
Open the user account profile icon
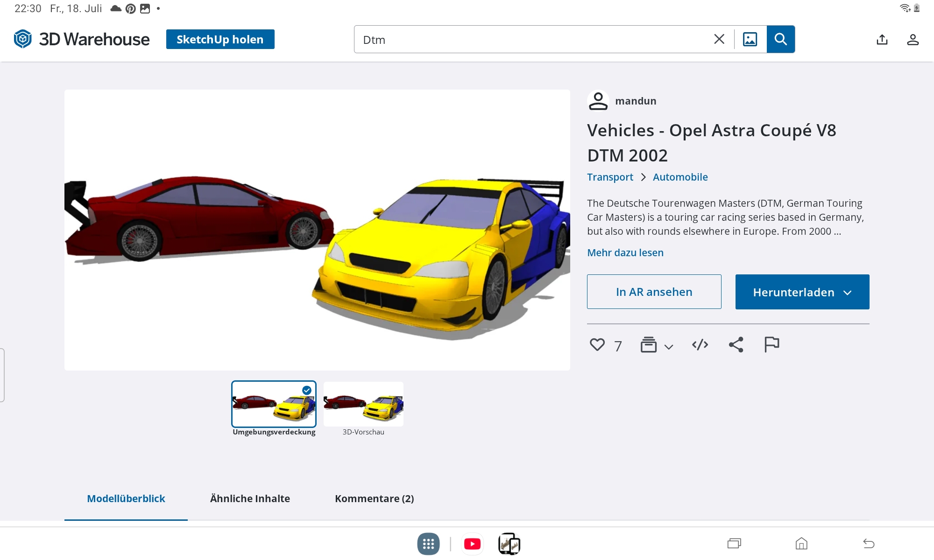click(x=913, y=40)
